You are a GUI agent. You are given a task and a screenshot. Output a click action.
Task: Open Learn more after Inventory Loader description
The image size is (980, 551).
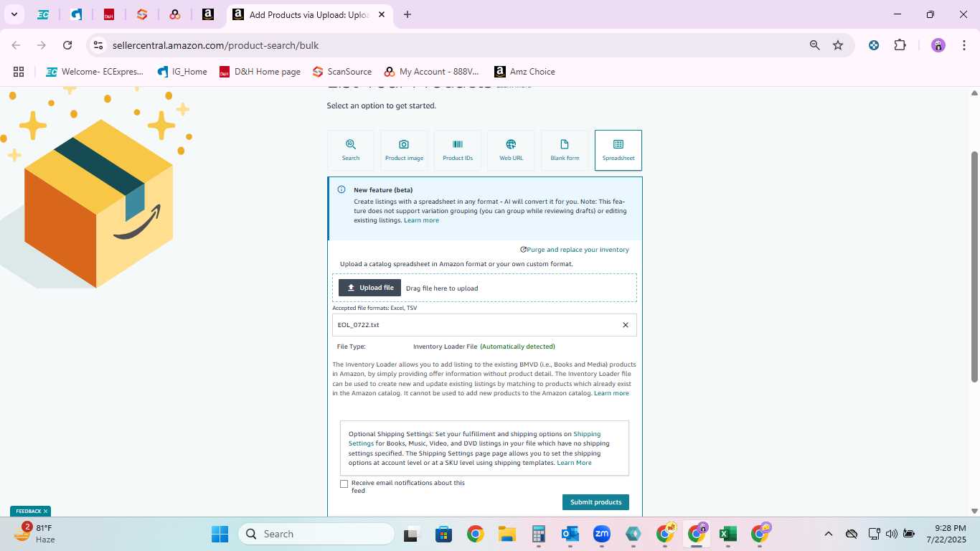[x=611, y=393]
